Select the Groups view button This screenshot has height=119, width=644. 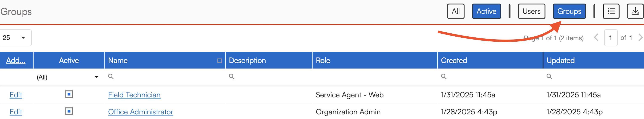569,11
